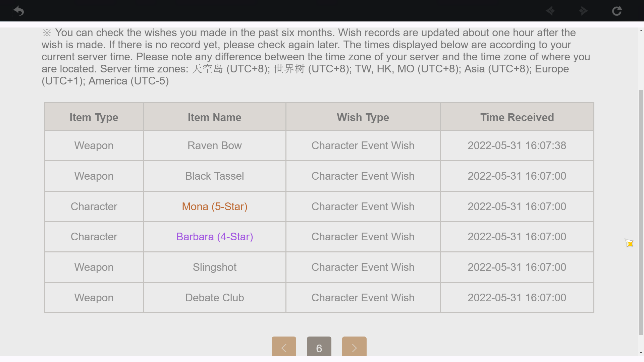Select the Barbara (4-Star) item name
The image size is (644, 362).
[215, 237]
